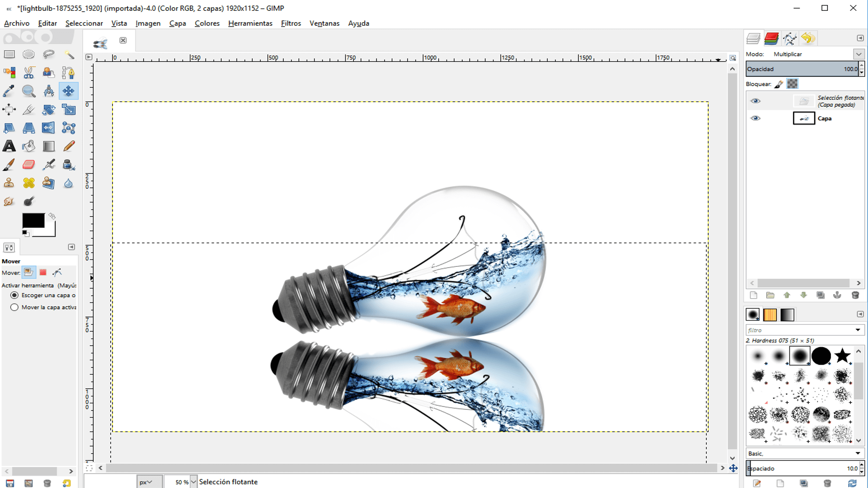Select the Paintbrush tool
868x488 pixels.
[9, 165]
